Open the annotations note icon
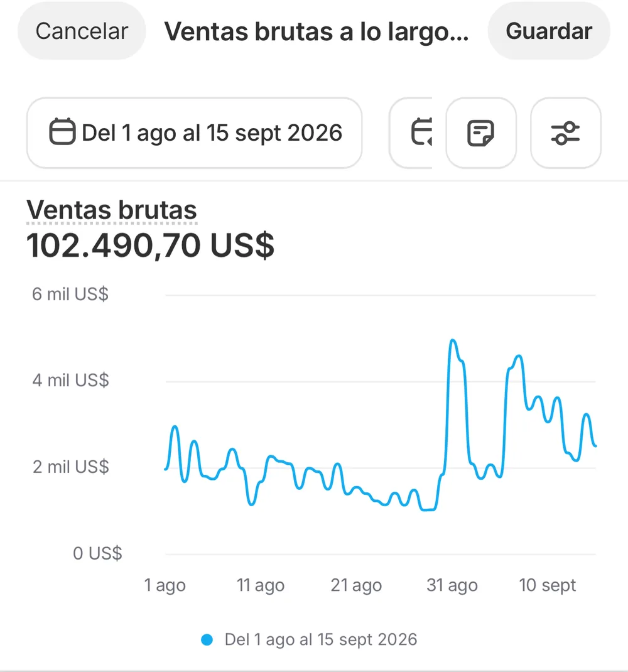This screenshot has width=628, height=672. point(480,133)
